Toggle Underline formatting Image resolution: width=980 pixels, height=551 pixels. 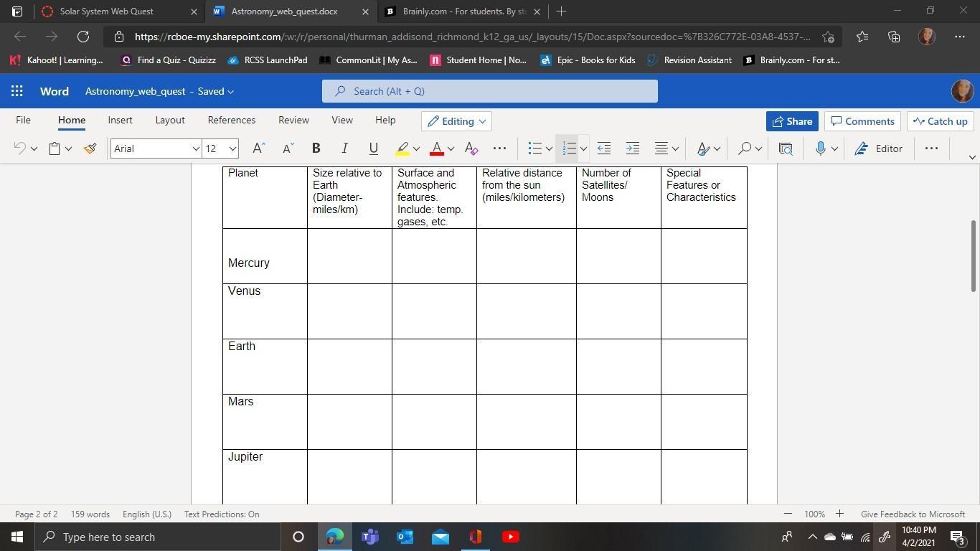373,149
